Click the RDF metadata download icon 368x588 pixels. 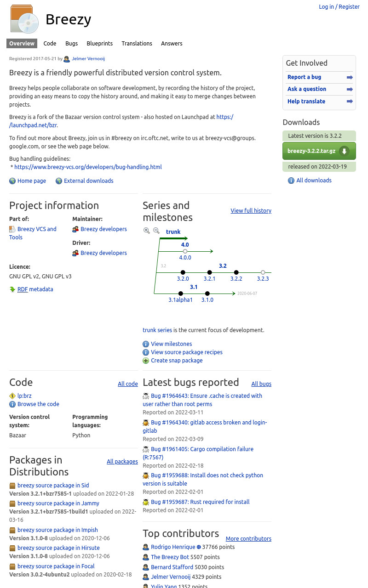click(12, 289)
